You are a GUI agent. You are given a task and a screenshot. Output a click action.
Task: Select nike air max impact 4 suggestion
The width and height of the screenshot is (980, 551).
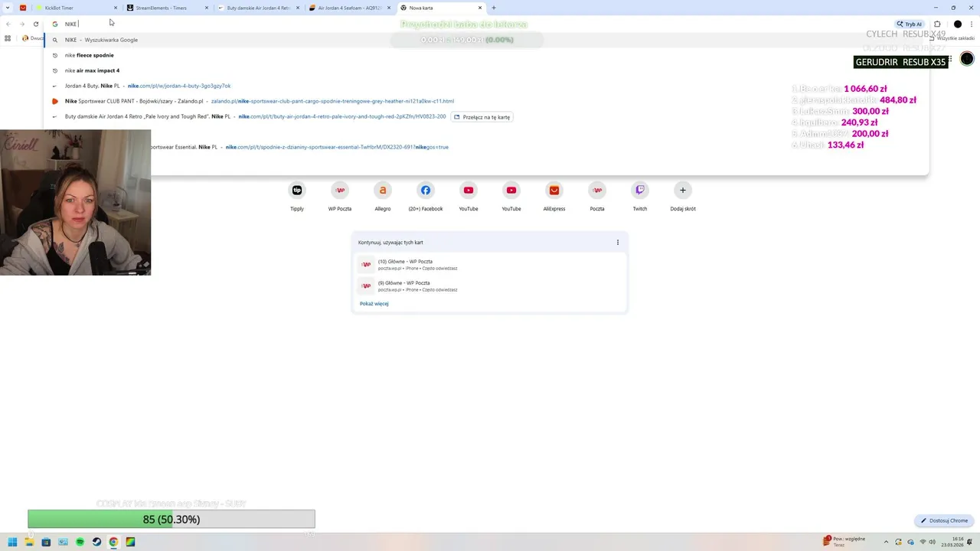tap(486, 70)
